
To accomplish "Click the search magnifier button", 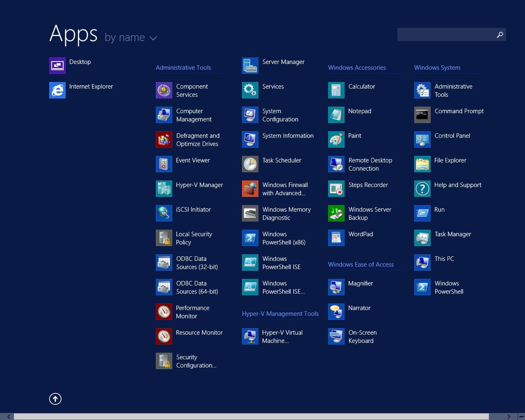I will tap(500, 34).
